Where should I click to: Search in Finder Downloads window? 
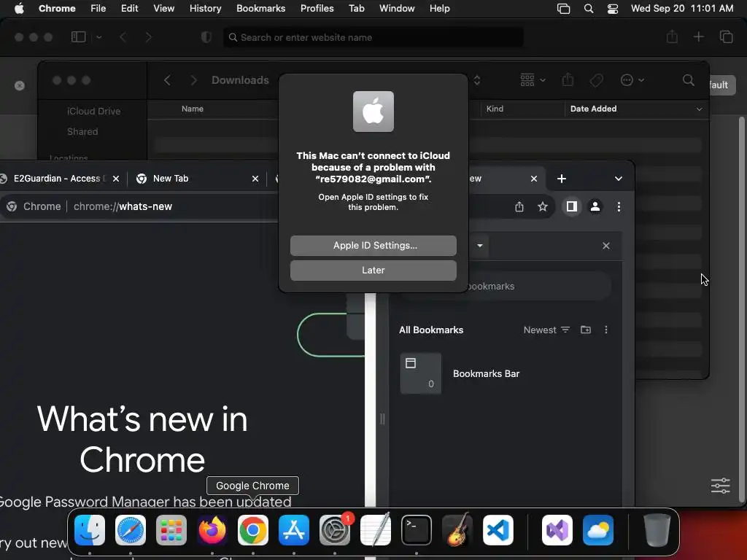(689, 80)
